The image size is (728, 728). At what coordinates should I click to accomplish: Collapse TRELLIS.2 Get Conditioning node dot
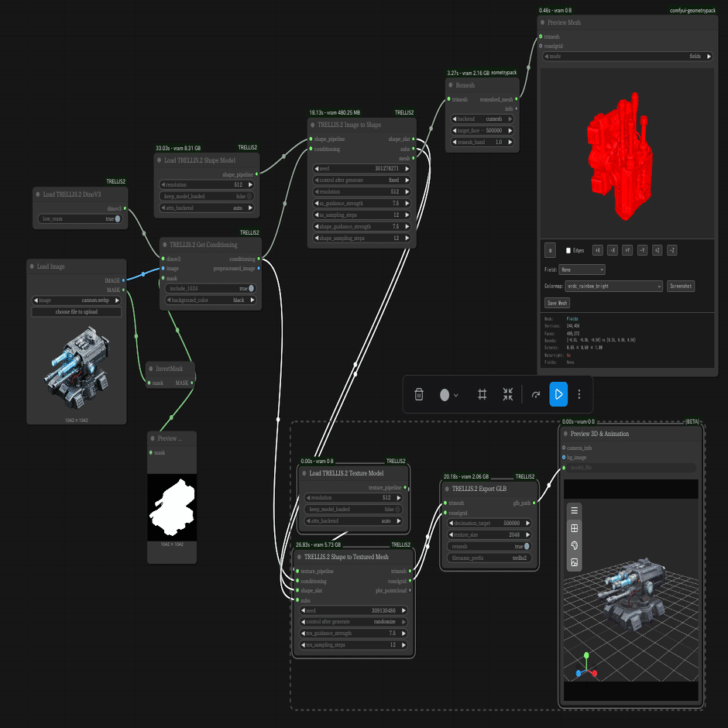click(x=165, y=245)
